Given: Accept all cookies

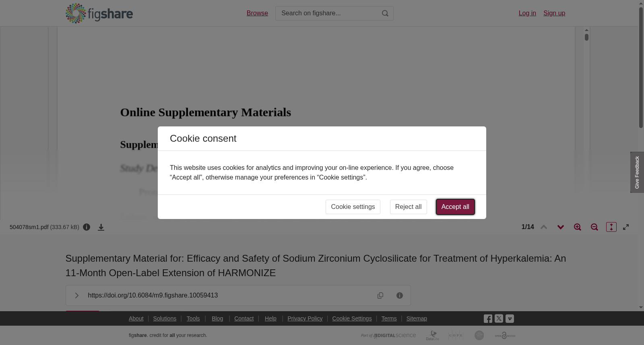Looking at the screenshot, I should pyautogui.click(x=455, y=207).
